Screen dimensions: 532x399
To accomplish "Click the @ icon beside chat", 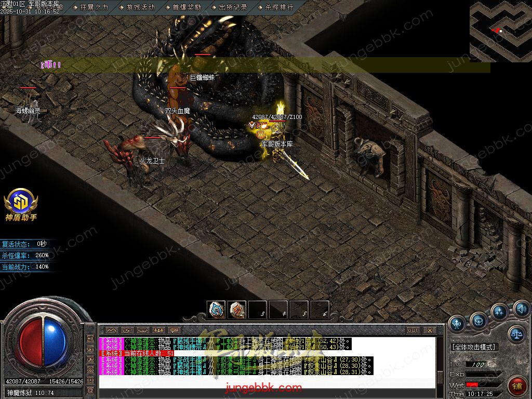I will click(x=90, y=390).
